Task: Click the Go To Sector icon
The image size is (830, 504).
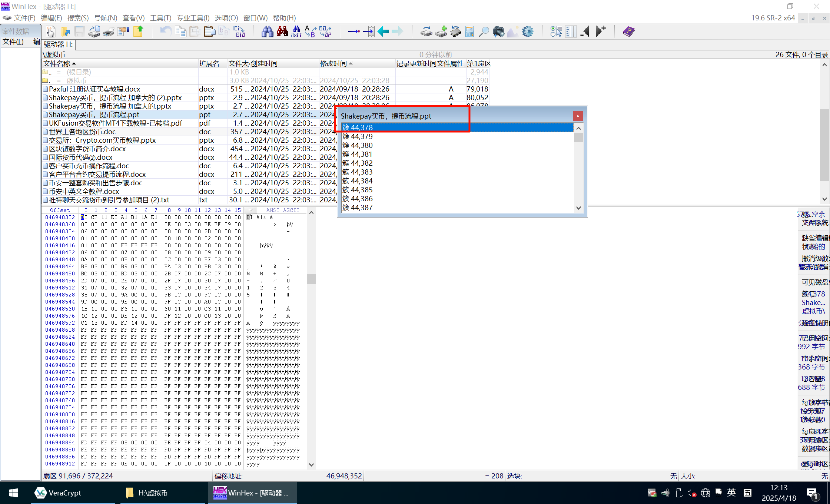Action: point(368,32)
